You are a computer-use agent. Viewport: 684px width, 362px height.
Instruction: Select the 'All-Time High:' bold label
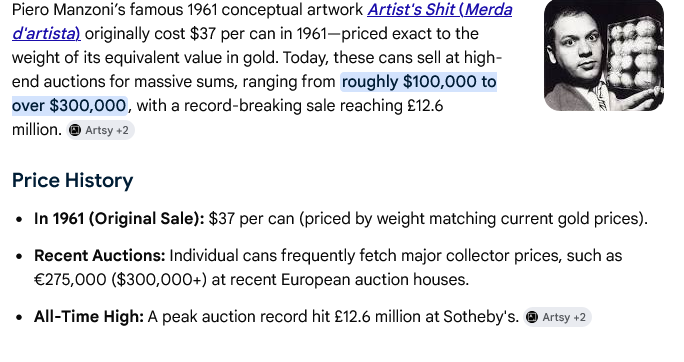(x=89, y=317)
